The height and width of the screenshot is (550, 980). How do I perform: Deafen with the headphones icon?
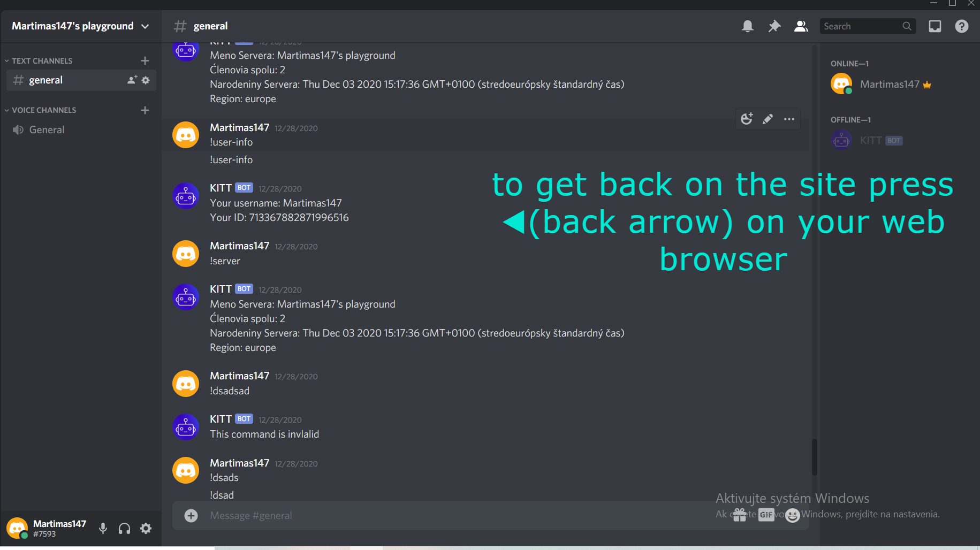click(x=125, y=529)
